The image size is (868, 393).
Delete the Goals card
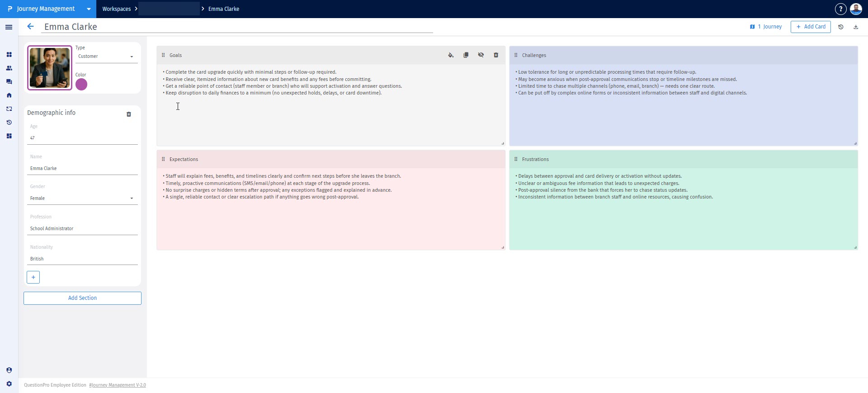point(496,55)
